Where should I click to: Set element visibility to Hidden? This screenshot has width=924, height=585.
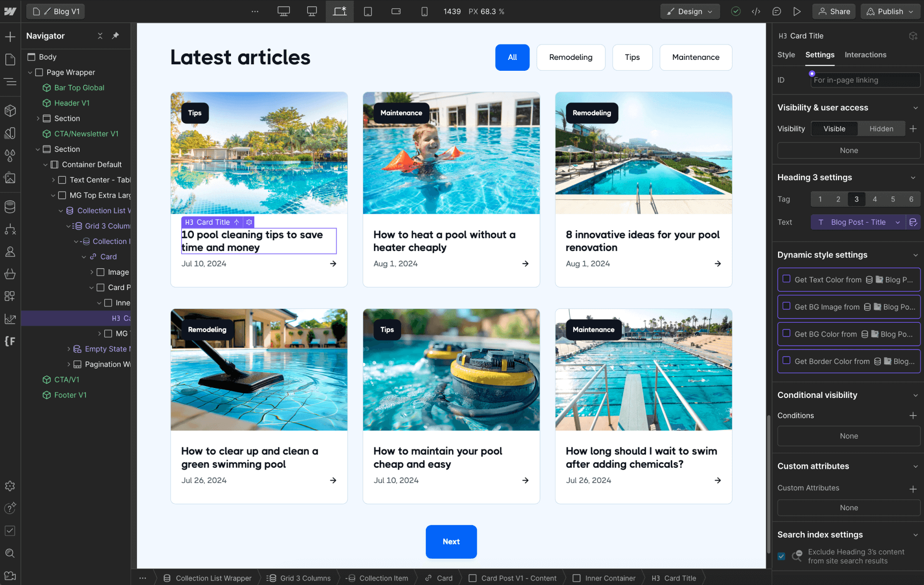pos(881,129)
